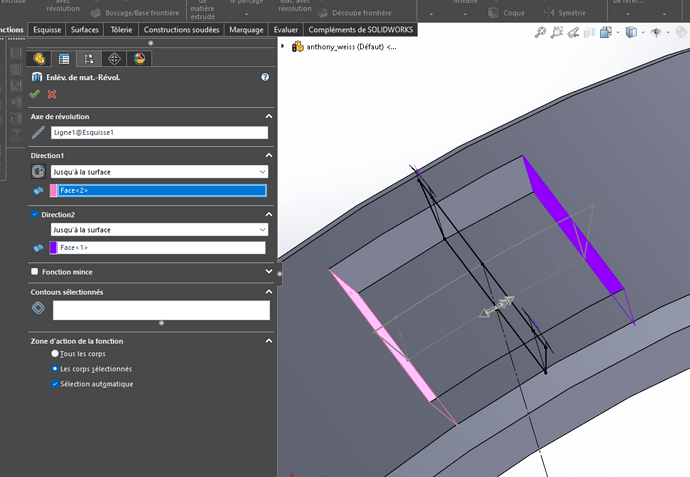The height and width of the screenshot is (477, 690).
Task: Select the Tous les corps radio button
Action: 55,354
